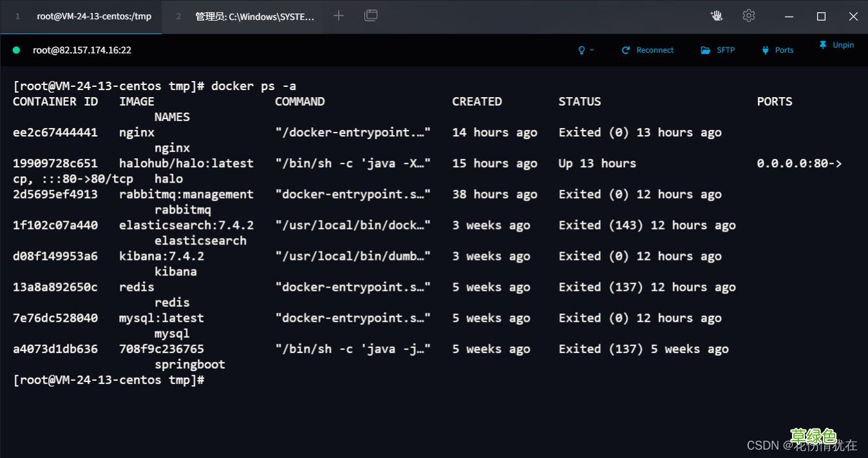Click container ID 2d5695ef4913
Viewport: 868px width, 458px height.
[x=55, y=194]
